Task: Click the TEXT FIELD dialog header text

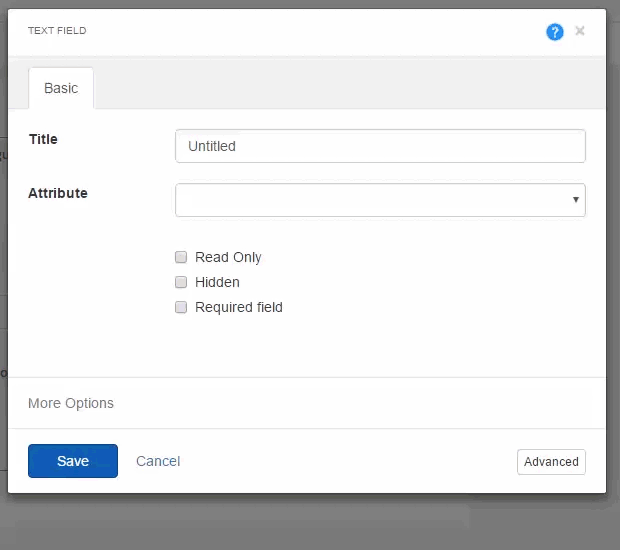Action: (x=57, y=30)
